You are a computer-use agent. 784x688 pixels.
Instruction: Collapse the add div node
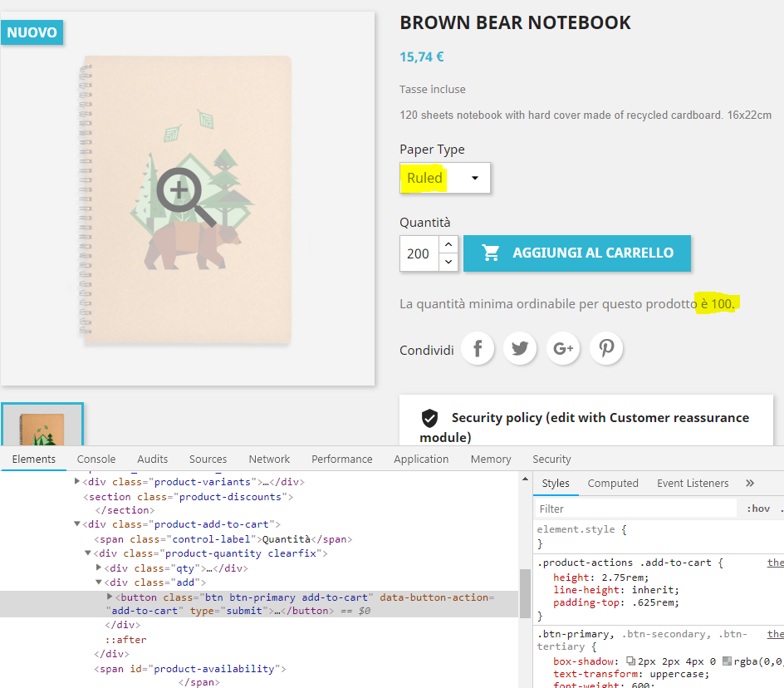pyautogui.click(x=99, y=582)
